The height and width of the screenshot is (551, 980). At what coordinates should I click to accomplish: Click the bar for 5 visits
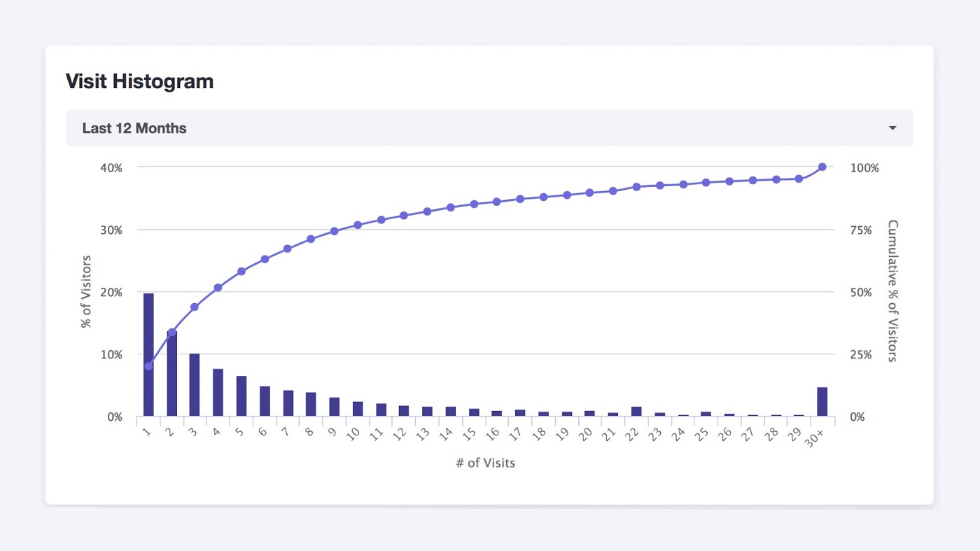coord(241,396)
